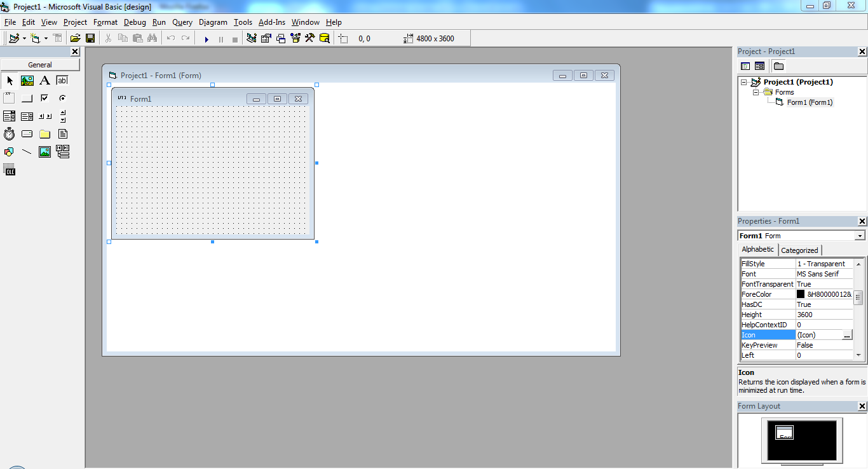Viewport: 868px width, 469px height.
Task: Toggle folder view in Project Explorer
Action: pos(778,65)
